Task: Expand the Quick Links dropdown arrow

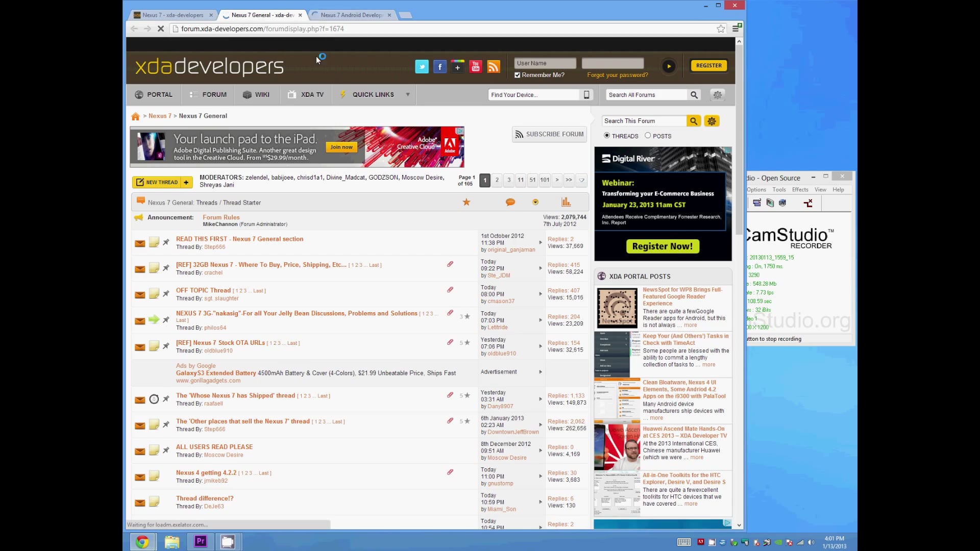Action: [408, 94]
